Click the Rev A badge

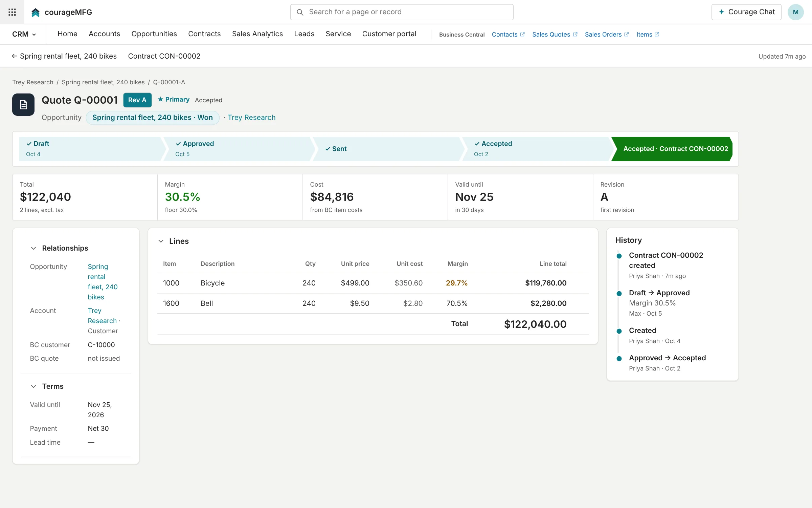tap(137, 100)
